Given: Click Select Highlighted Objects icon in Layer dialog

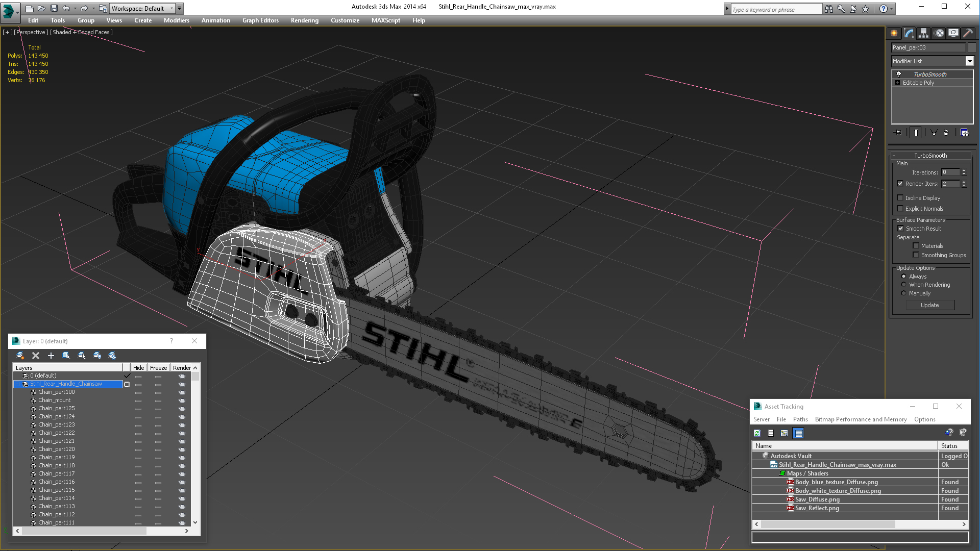Looking at the screenshot, I should [66, 356].
